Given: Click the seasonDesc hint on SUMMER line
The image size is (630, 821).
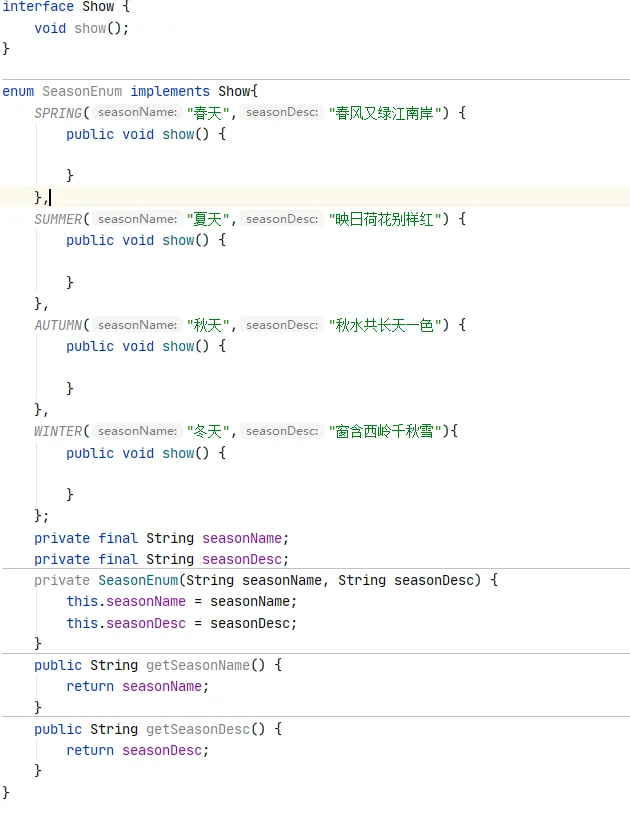Looking at the screenshot, I should pyautogui.click(x=282, y=219).
